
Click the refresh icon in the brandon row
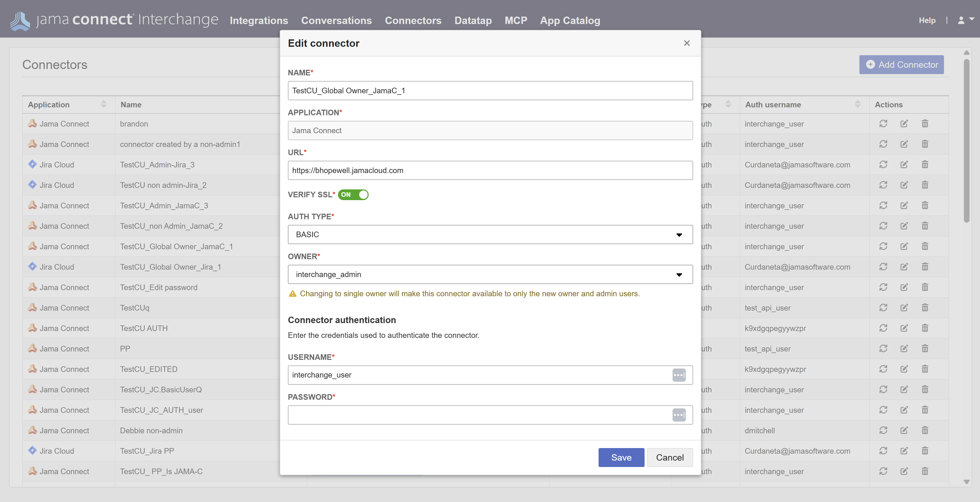[x=883, y=124]
